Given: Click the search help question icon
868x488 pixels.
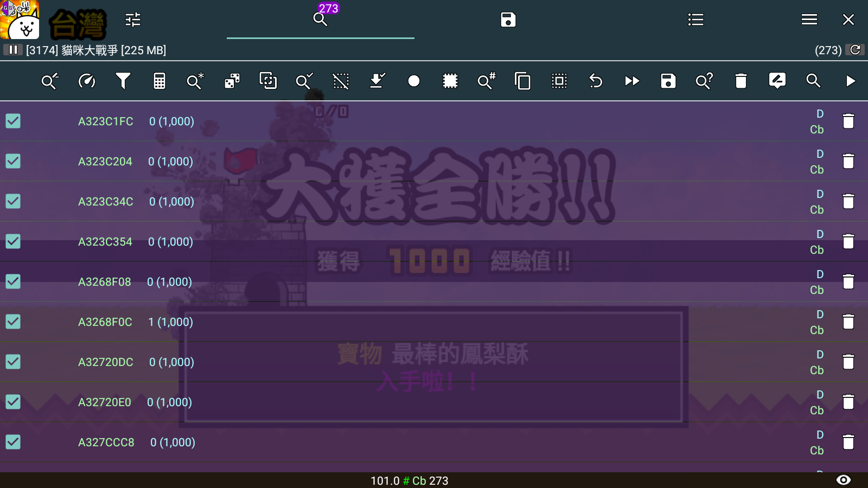Looking at the screenshot, I should tap(705, 81).
